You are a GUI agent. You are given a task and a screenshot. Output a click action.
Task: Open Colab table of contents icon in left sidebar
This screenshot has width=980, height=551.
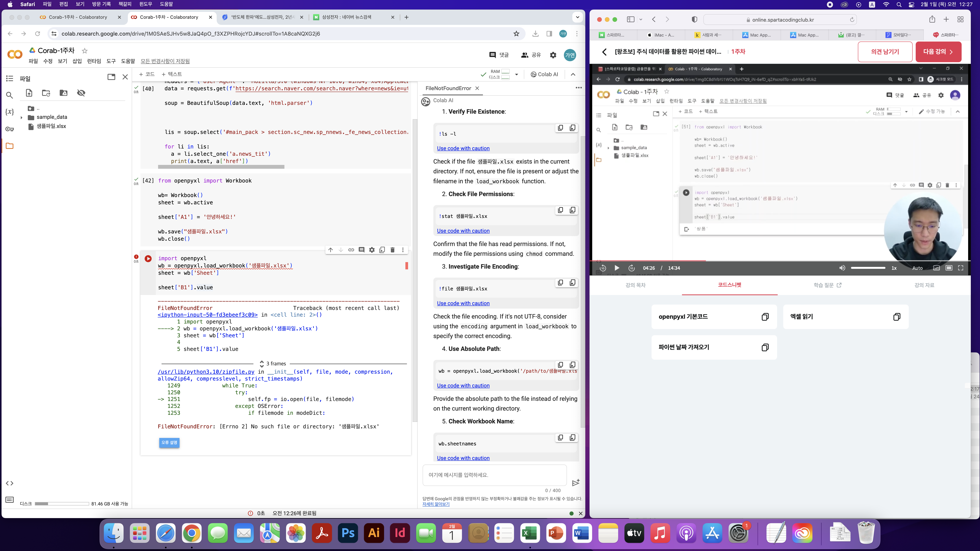pyautogui.click(x=10, y=78)
